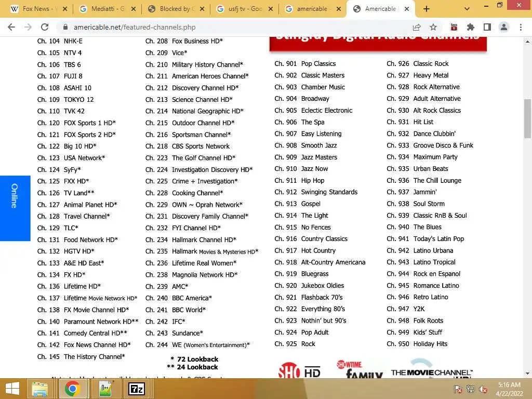Close the usfj tv tab
Viewport: 532px width, 399px height.
(270, 9)
